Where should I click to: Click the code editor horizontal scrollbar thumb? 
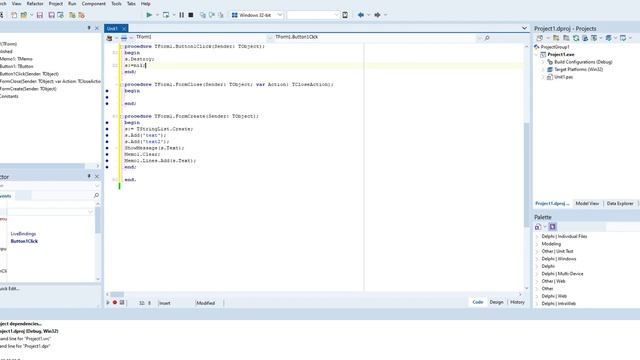coord(117,294)
